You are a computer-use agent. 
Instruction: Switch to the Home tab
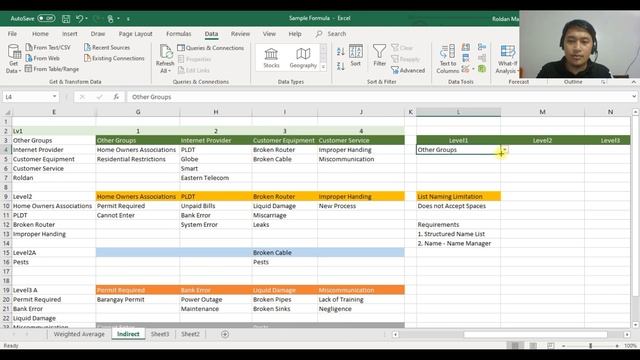point(40,34)
